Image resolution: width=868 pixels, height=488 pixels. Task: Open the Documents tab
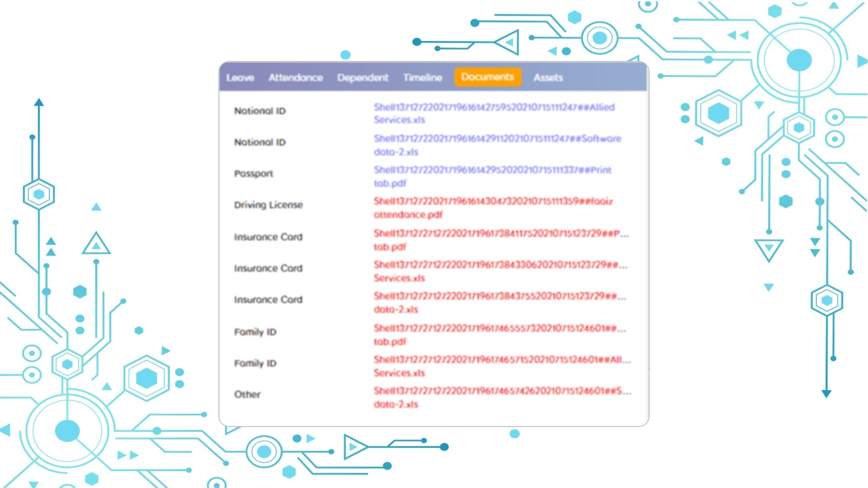coord(487,76)
